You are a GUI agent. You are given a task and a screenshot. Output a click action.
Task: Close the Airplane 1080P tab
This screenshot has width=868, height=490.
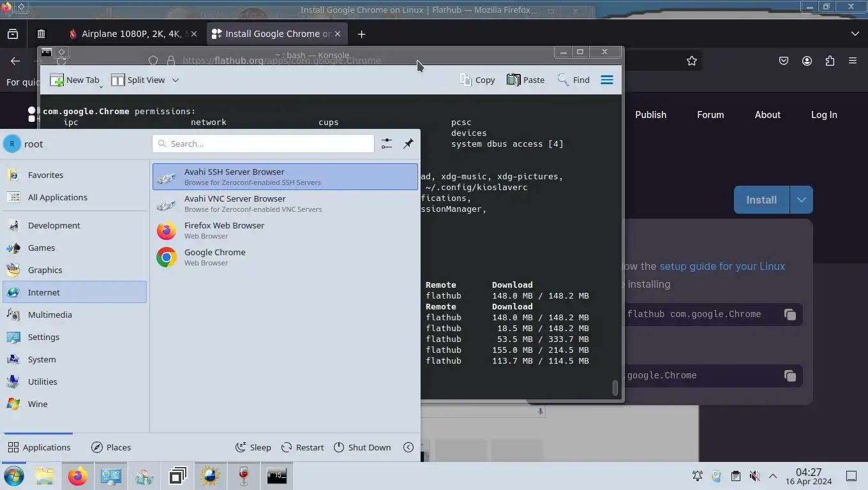pyautogui.click(x=194, y=34)
